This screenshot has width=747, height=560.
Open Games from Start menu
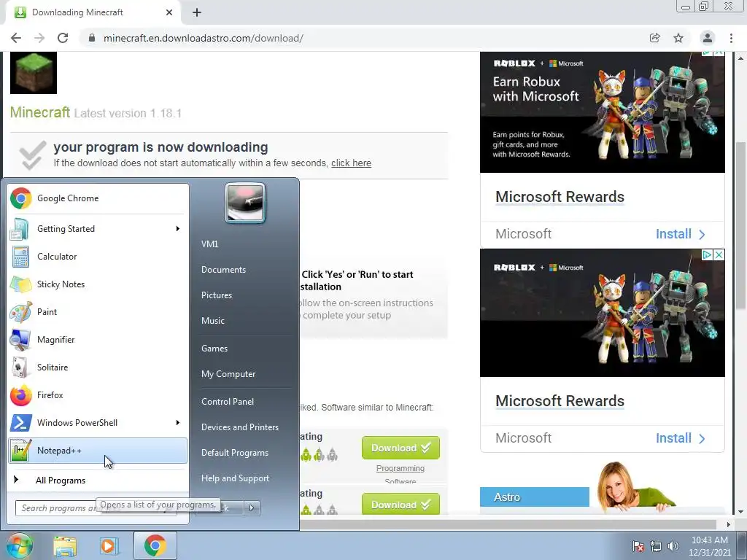(x=245, y=349)
